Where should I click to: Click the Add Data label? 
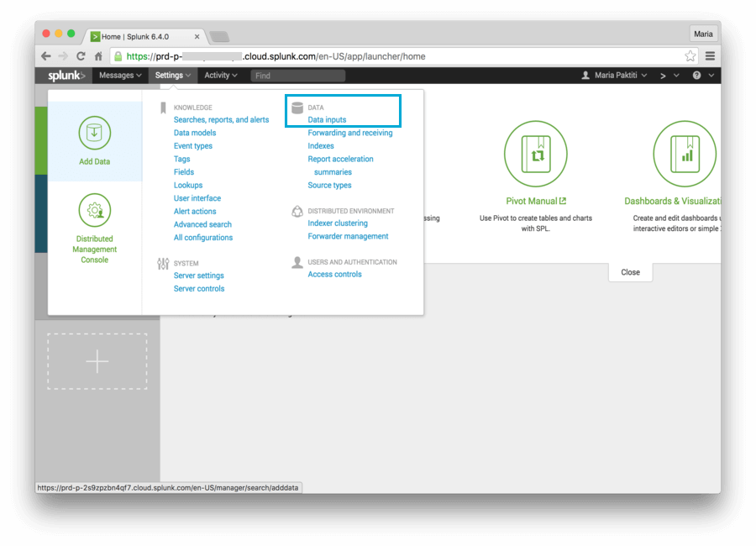94,161
